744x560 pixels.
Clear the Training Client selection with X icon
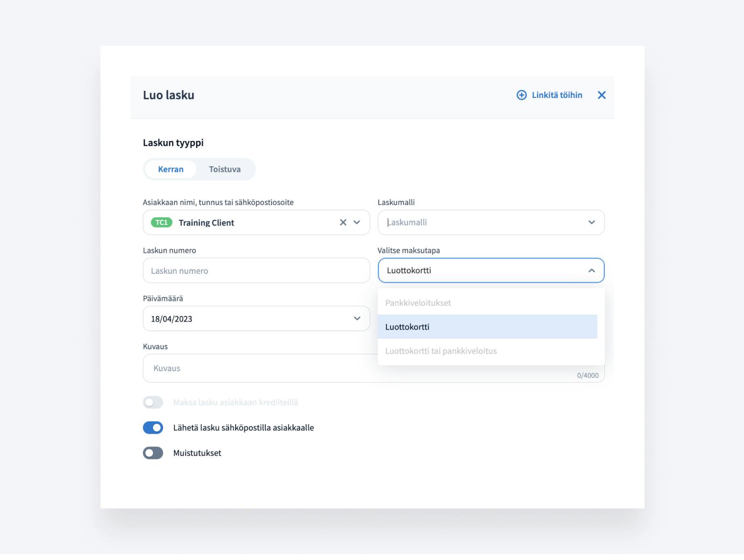pyautogui.click(x=343, y=222)
